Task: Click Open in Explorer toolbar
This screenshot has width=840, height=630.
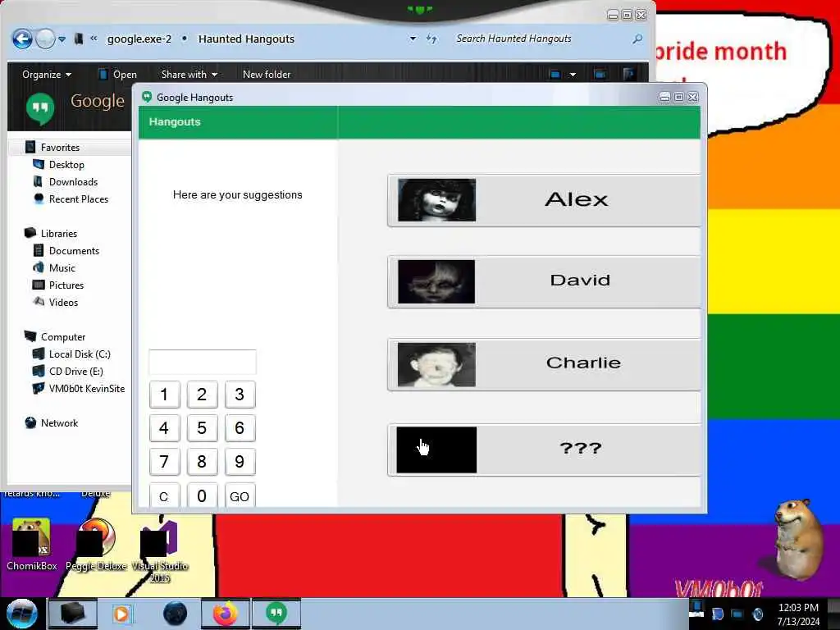Action: point(118,75)
